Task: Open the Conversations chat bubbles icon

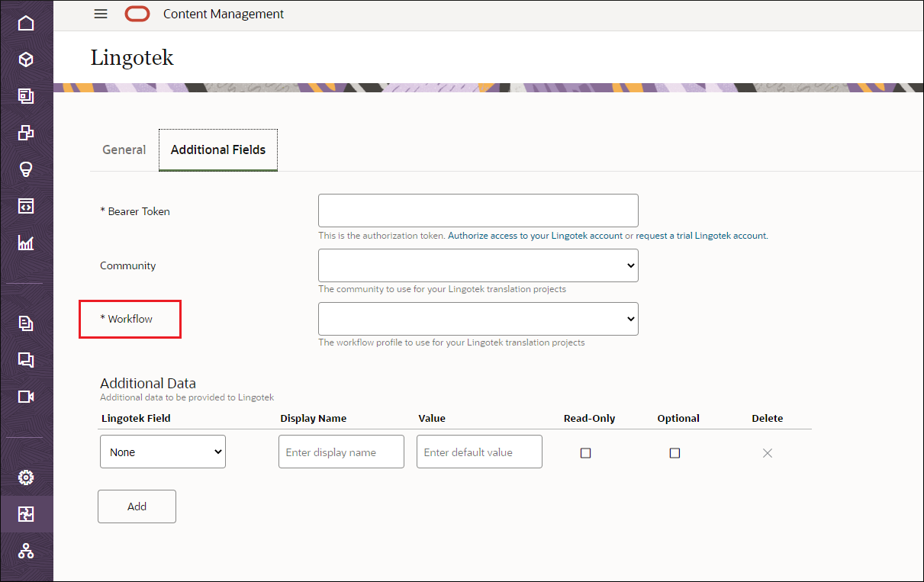Action: pos(26,360)
